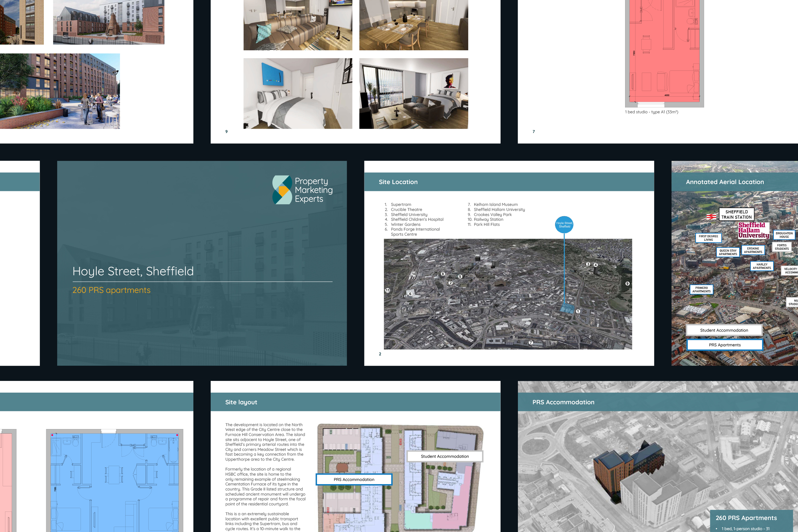This screenshot has width=798, height=532.
Task: Click the Sheffield Hallam University logo
Action: (753, 230)
